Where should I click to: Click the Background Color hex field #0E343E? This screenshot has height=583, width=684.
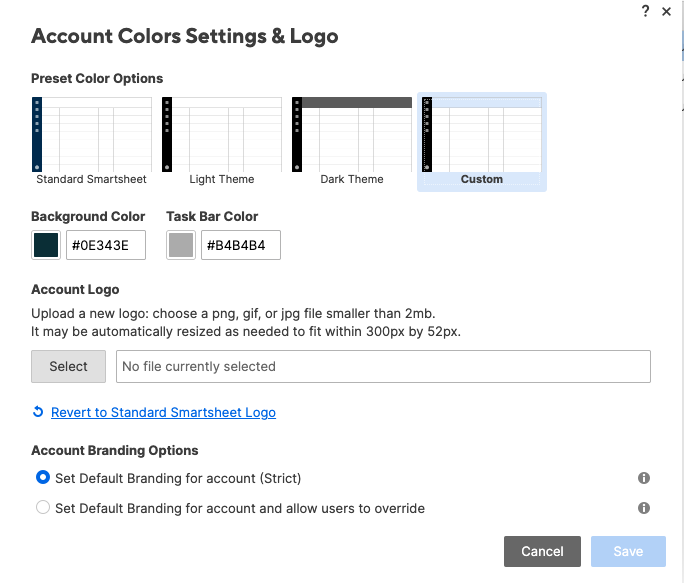point(106,245)
